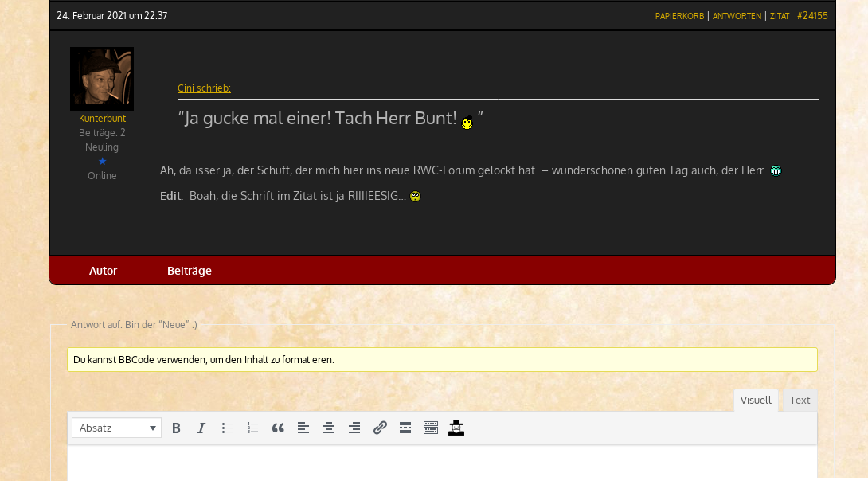The image size is (868, 481).
Task: Insert an unordered bullet list
Action: (227, 428)
